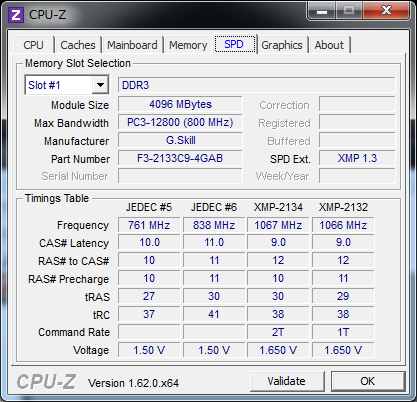Close the CPU-Z window

coord(386,11)
